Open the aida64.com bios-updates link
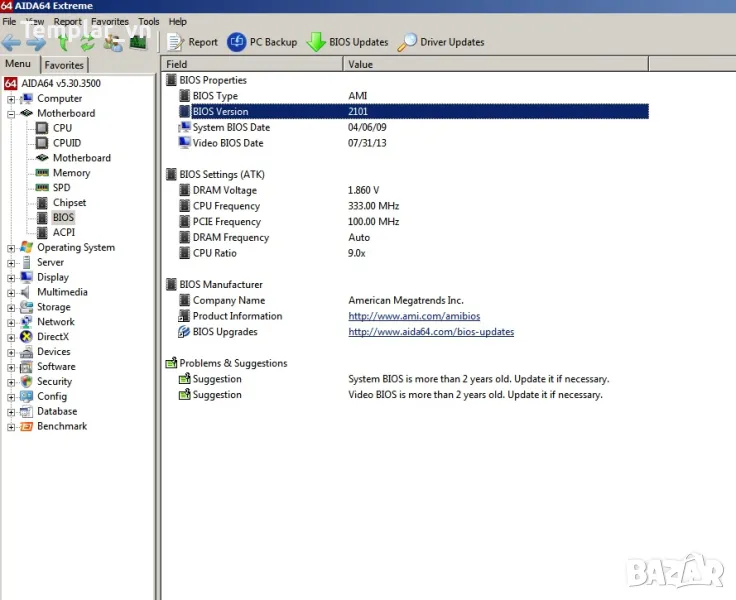The height and width of the screenshot is (600, 736). (430, 332)
